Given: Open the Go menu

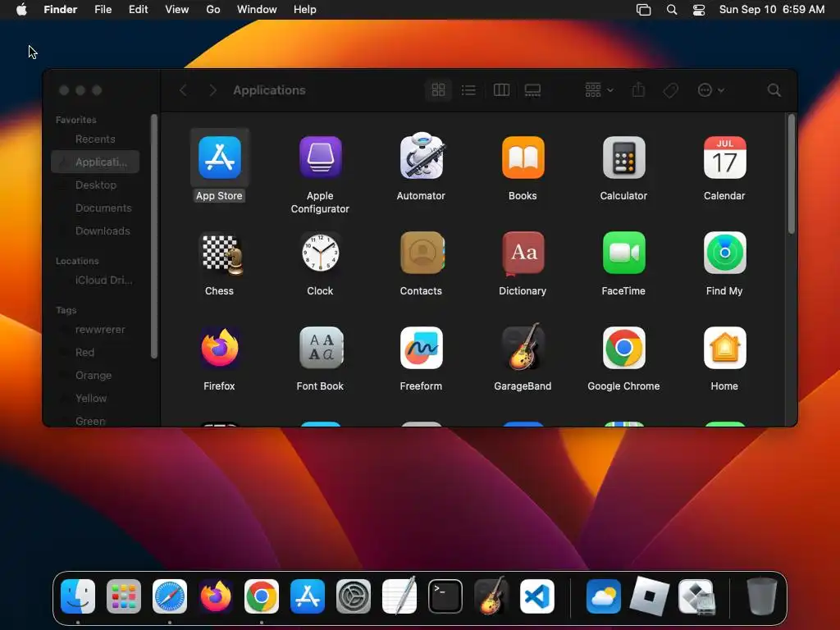Looking at the screenshot, I should (x=213, y=10).
